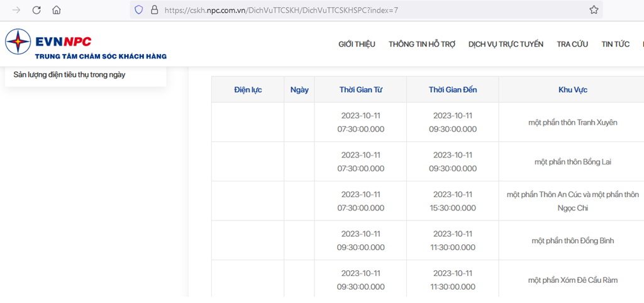Open the TRA CỨU menu

click(x=572, y=44)
